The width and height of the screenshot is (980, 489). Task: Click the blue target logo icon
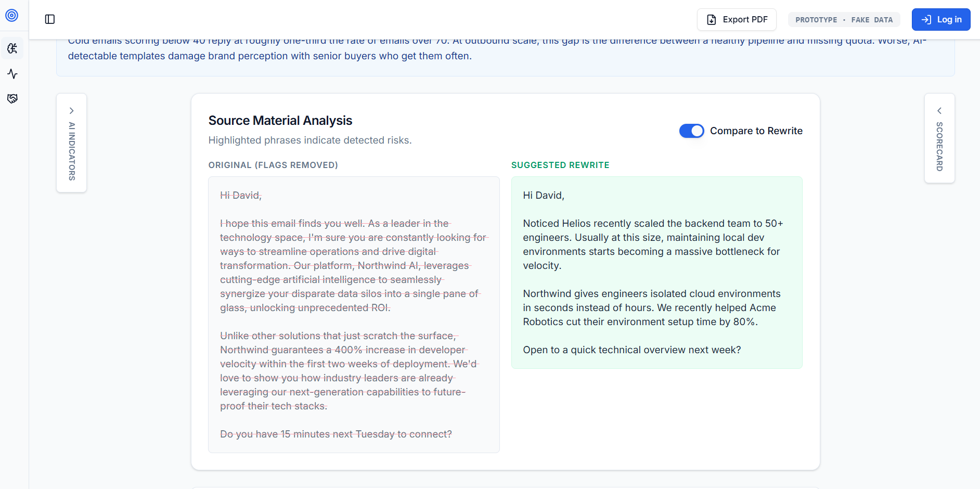[12, 16]
